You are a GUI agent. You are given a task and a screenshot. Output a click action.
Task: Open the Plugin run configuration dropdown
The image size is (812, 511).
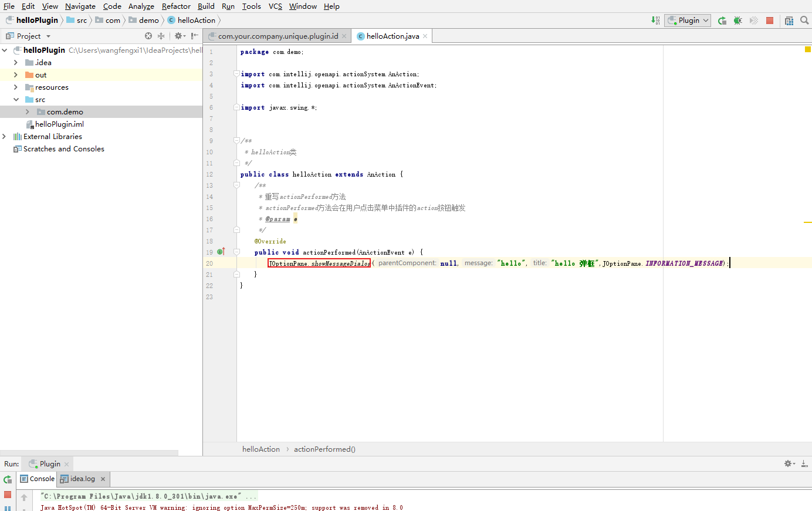click(688, 21)
